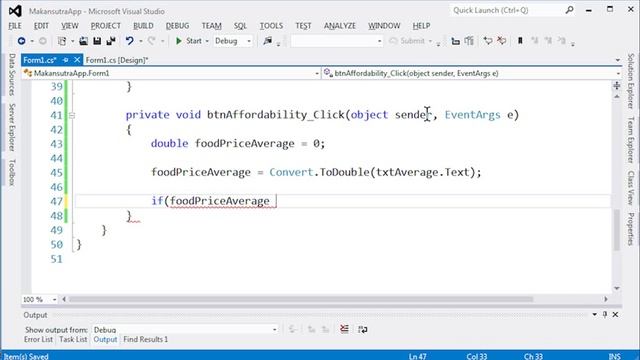Toggle word wrap in the Output panel
The width and height of the screenshot is (640, 360).
362,329
